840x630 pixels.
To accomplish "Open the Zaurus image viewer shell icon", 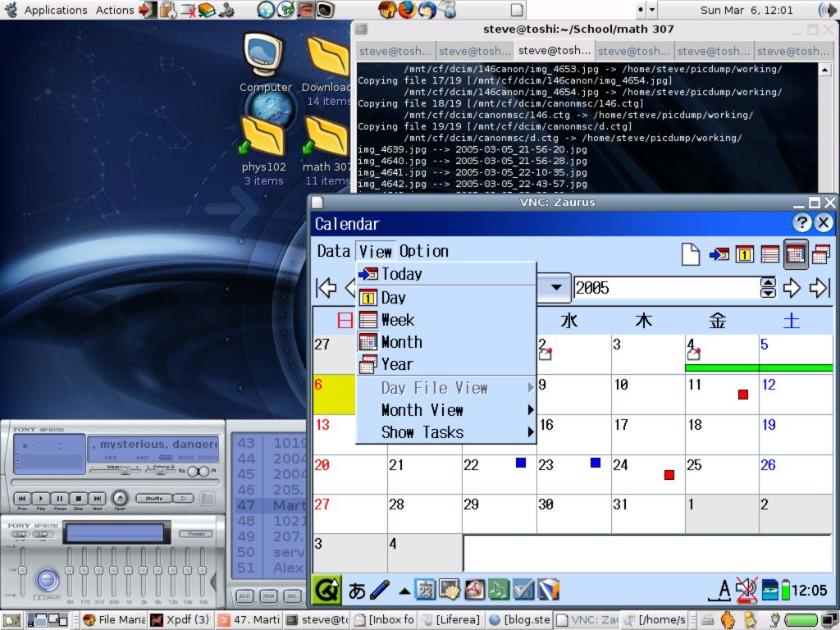I will [450, 590].
